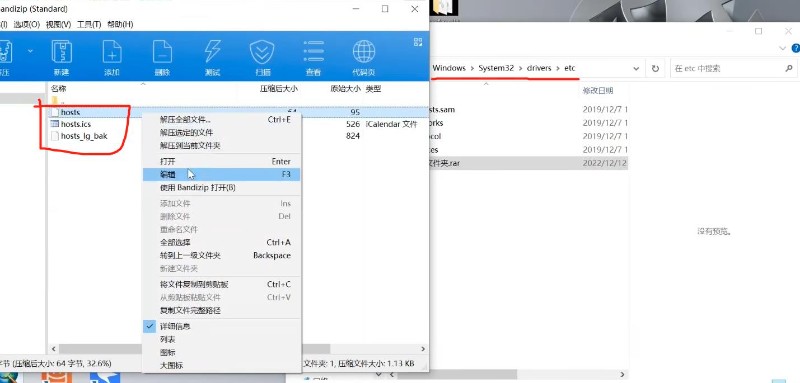Sort Explorer list by 修改日期 column

click(597, 91)
